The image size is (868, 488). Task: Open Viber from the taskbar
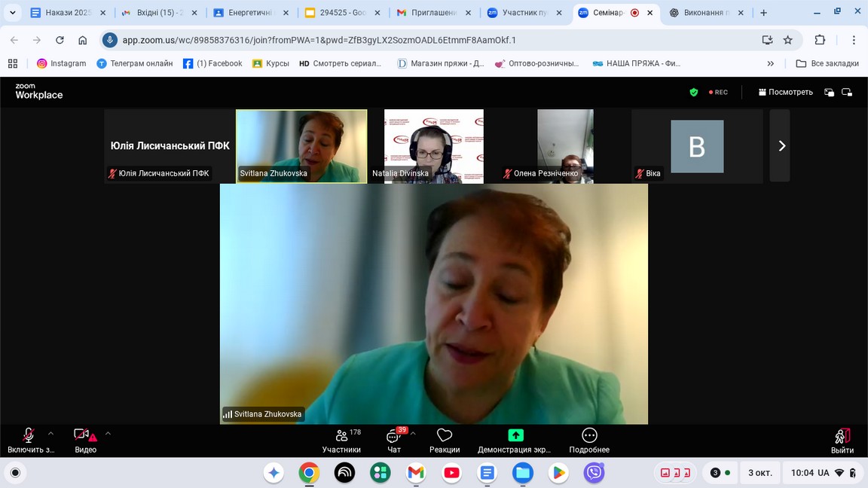[594, 473]
